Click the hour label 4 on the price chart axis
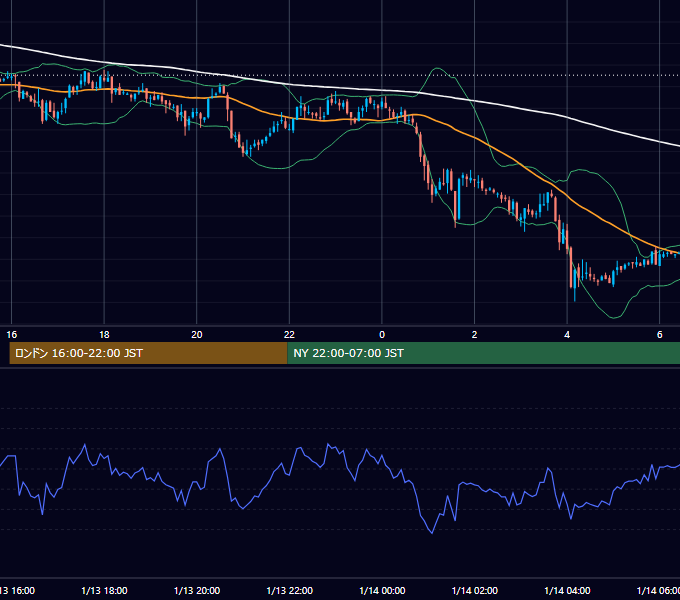The image size is (680, 600). point(567,335)
